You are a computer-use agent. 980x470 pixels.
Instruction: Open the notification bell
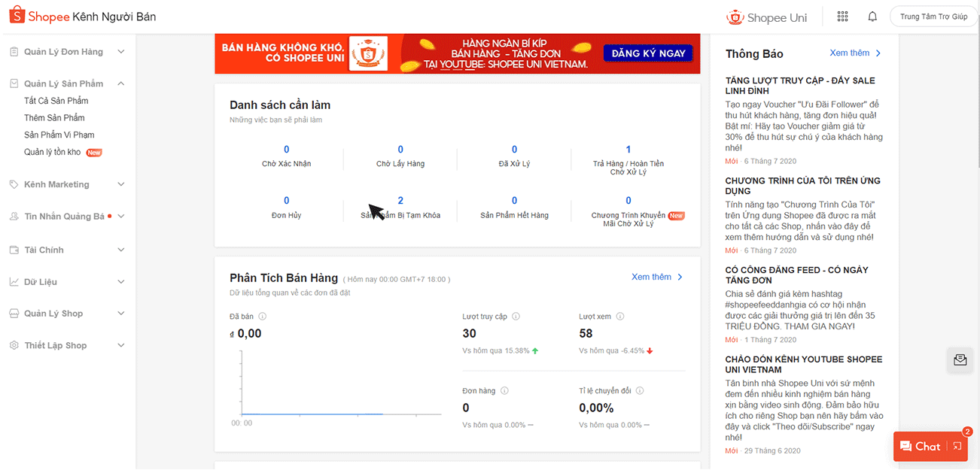click(x=872, y=17)
